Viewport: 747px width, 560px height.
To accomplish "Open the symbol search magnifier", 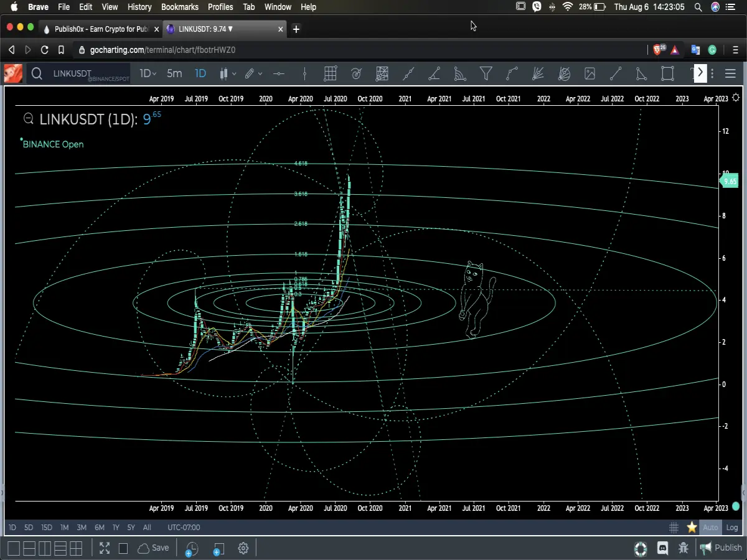I will click(37, 74).
